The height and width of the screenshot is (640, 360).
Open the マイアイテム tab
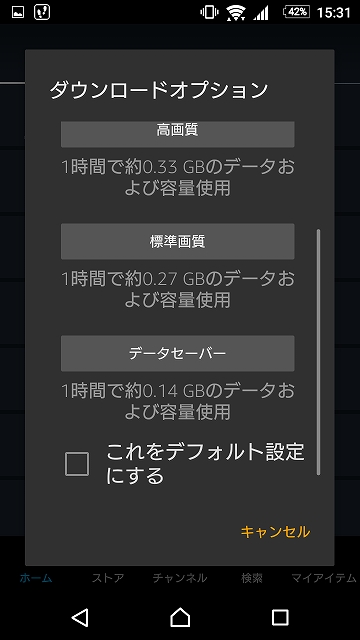(x=324, y=578)
